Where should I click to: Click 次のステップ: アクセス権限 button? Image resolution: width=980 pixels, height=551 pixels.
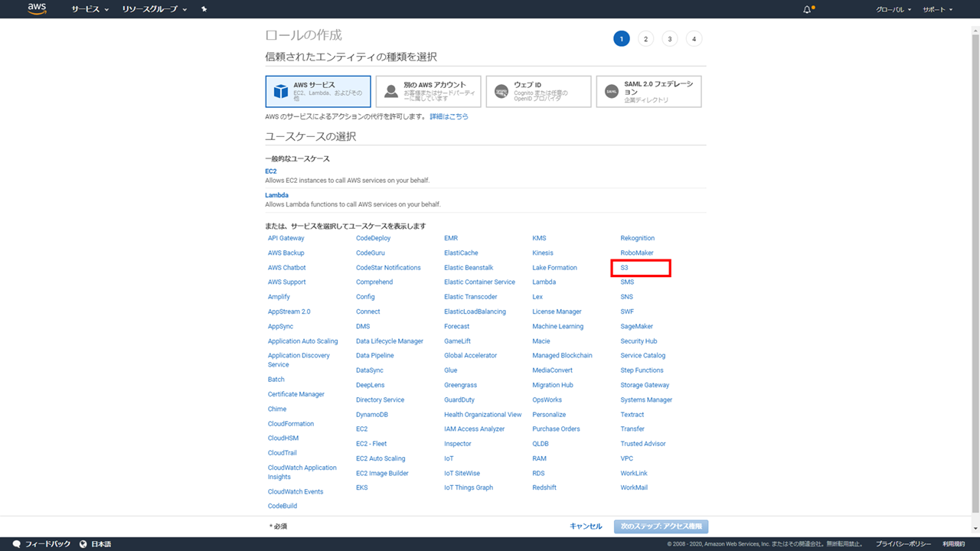point(661,527)
